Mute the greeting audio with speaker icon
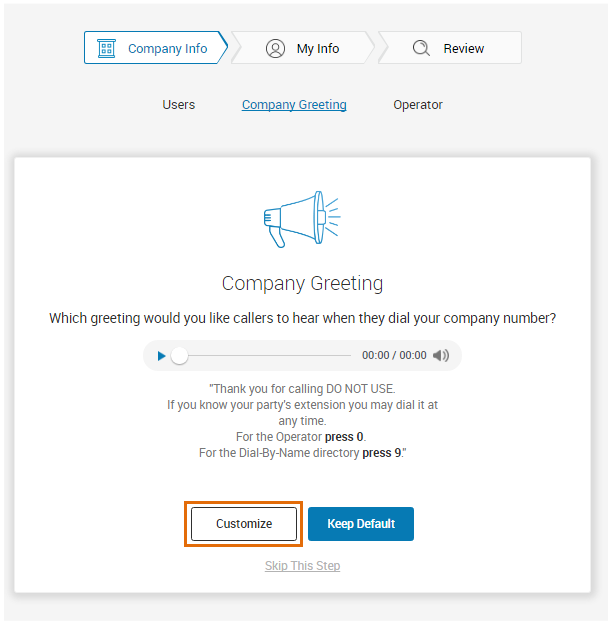 coord(441,356)
